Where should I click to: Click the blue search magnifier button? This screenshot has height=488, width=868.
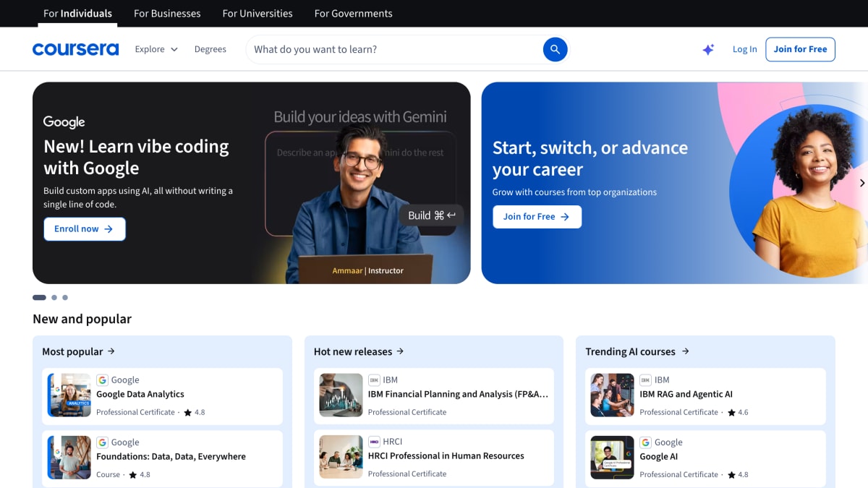[x=555, y=49]
